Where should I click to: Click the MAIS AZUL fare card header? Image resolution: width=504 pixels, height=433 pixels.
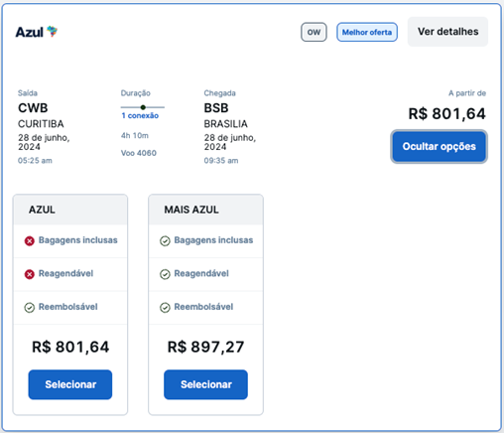point(205,210)
